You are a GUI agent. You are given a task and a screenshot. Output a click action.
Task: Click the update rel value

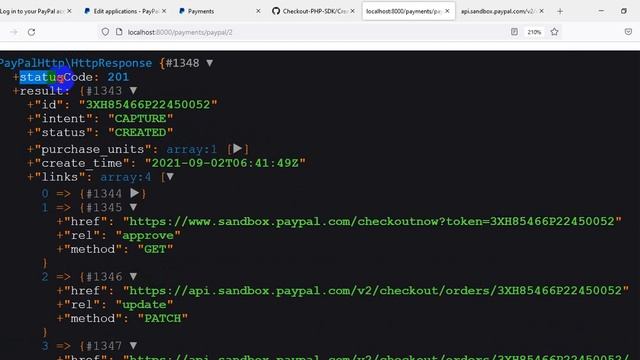click(x=144, y=305)
